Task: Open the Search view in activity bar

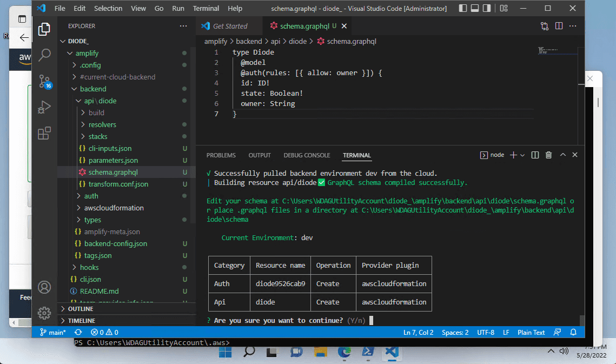Action: [x=44, y=55]
